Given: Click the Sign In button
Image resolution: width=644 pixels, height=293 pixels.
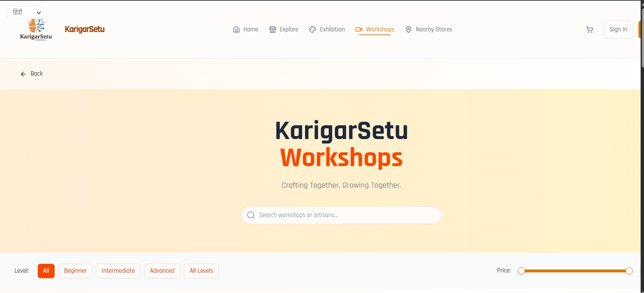Looking at the screenshot, I should pos(618,29).
